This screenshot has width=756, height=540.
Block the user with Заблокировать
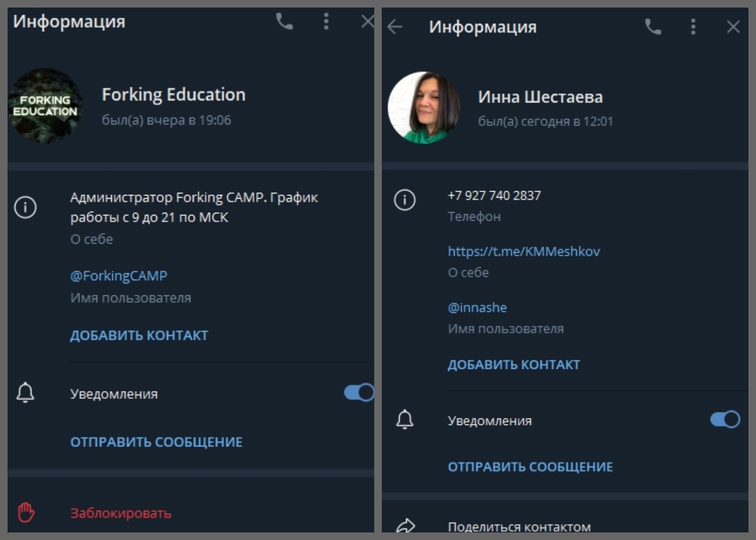[120, 513]
